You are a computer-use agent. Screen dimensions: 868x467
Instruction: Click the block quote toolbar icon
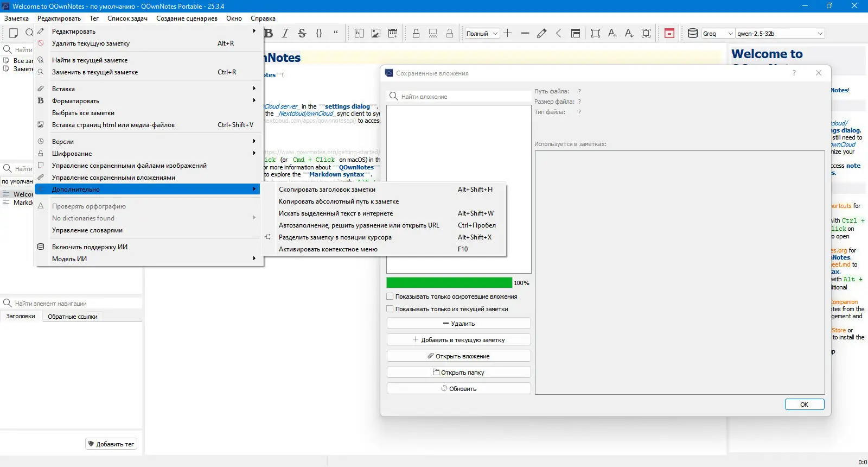[336, 33]
